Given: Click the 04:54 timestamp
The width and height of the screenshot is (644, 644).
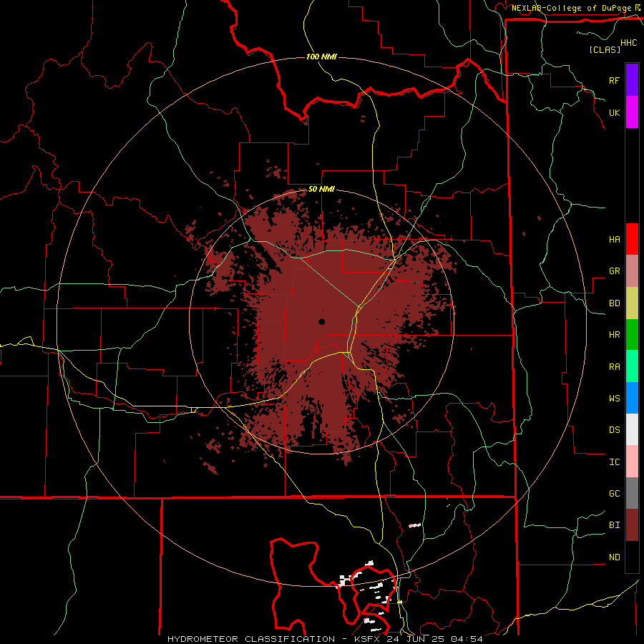Looking at the screenshot, I should pyautogui.click(x=466, y=639).
